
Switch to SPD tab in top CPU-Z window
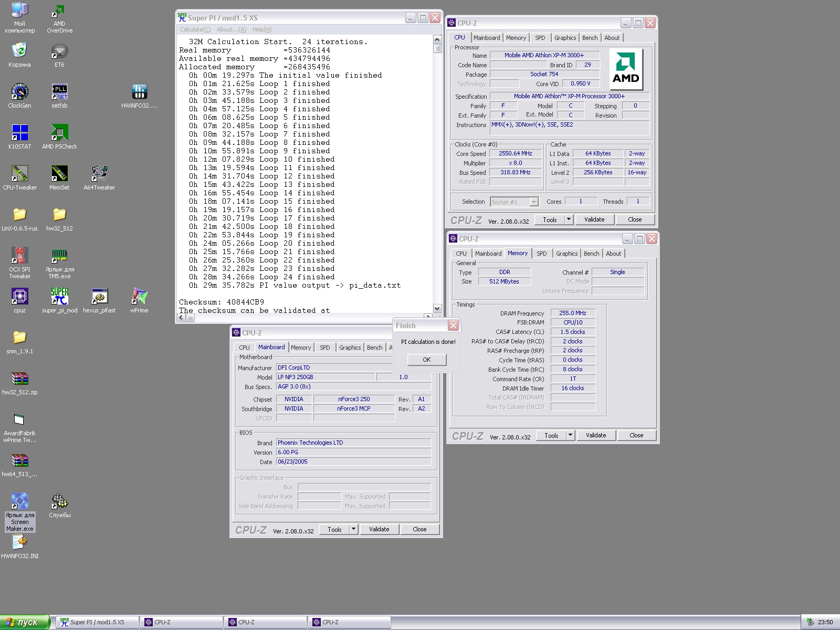tap(540, 38)
